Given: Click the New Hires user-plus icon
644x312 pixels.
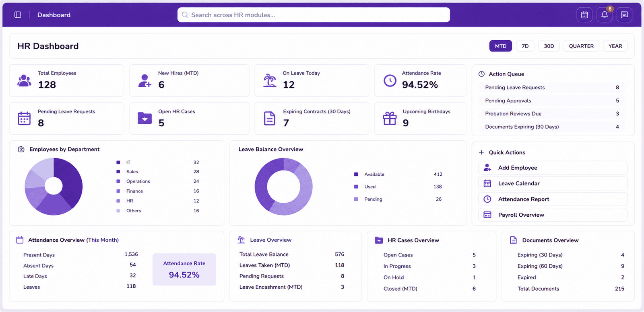Looking at the screenshot, I should point(144,80).
